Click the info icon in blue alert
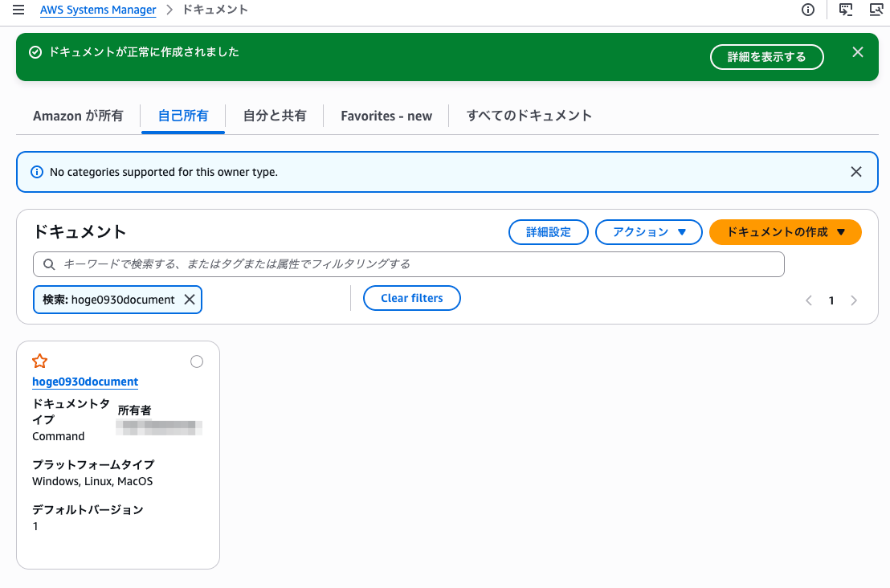The width and height of the screenshot is (890, 588). click(36, 172)
